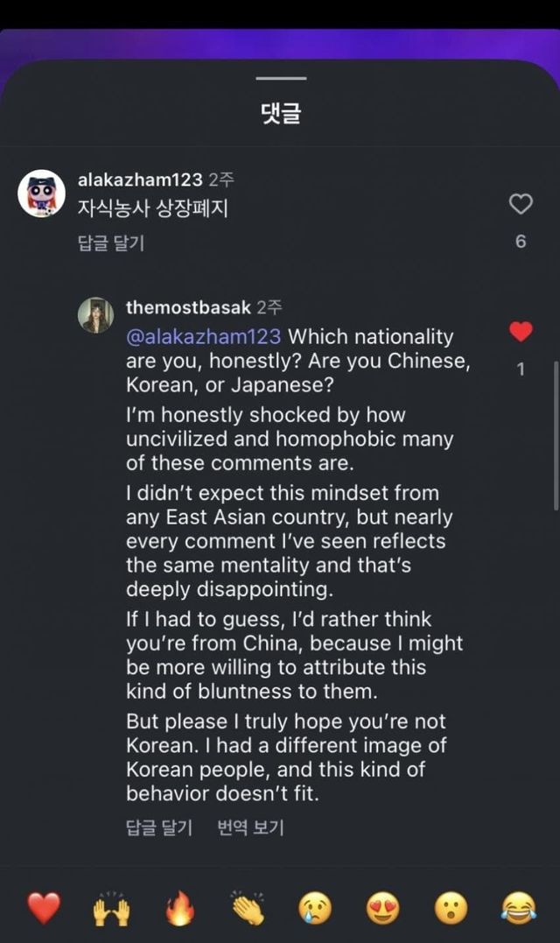Image resolution: width=560 pixels, height=943 pixels.
Task: Tap the @alakazham123 mention in reply
Action: click(203, 337)
